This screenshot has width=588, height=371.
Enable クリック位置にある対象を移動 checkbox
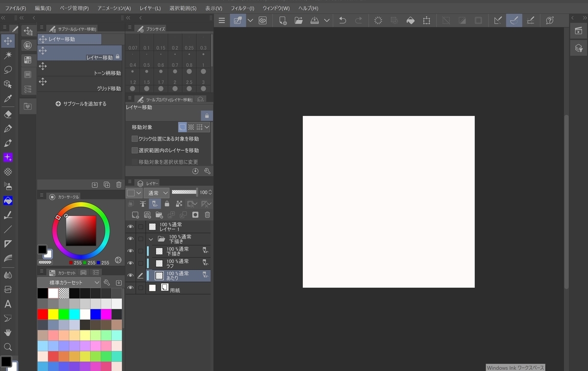[135, 139]
